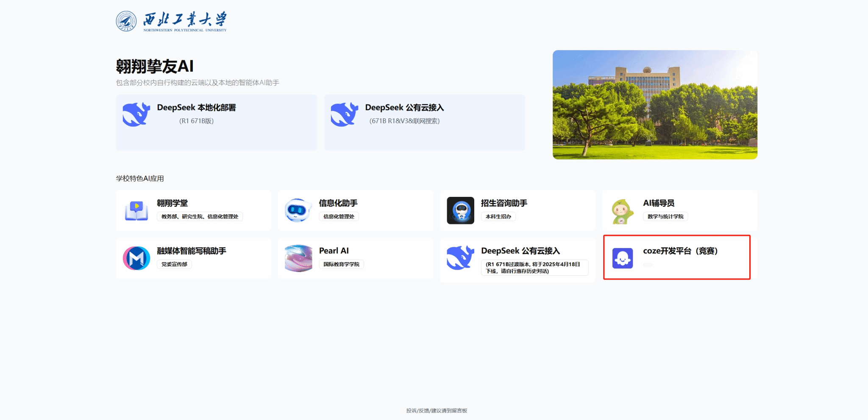The width and height of the screenshot is (868, 420).
Task: Open the Pearl AI swirl icon
Action: pyautogui.click(x=298, y=258)
